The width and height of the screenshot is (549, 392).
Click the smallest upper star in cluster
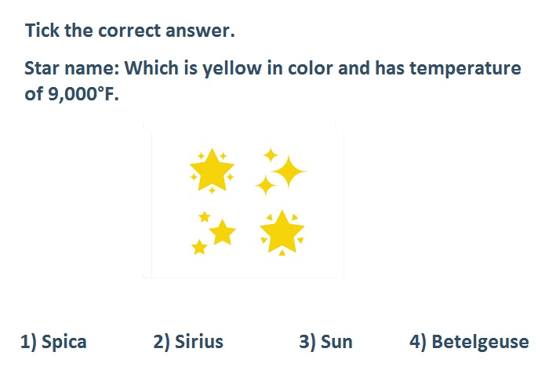coord(205,217)
